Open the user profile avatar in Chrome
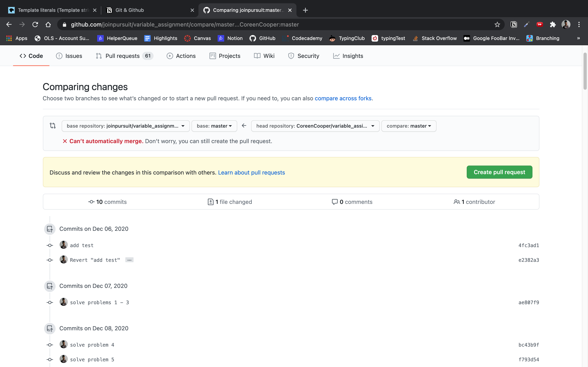Screen dimensions: 588x367 pos(566,24)
